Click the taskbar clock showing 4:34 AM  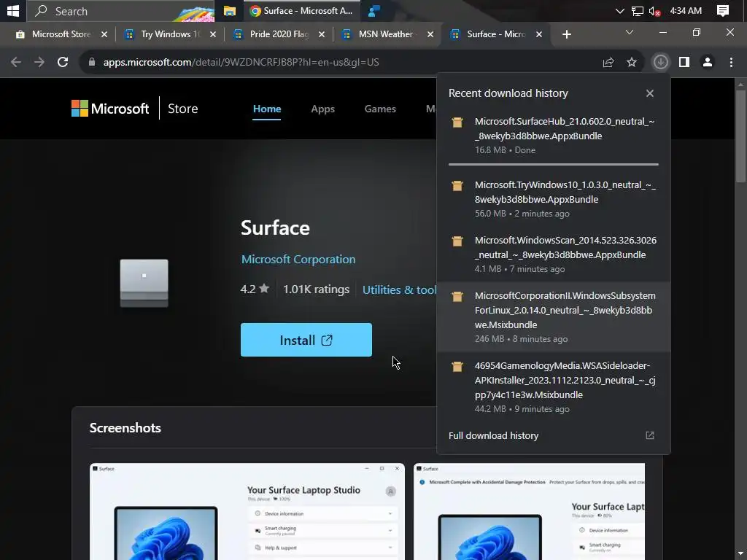pyautogui.click(x=686, y=10)
